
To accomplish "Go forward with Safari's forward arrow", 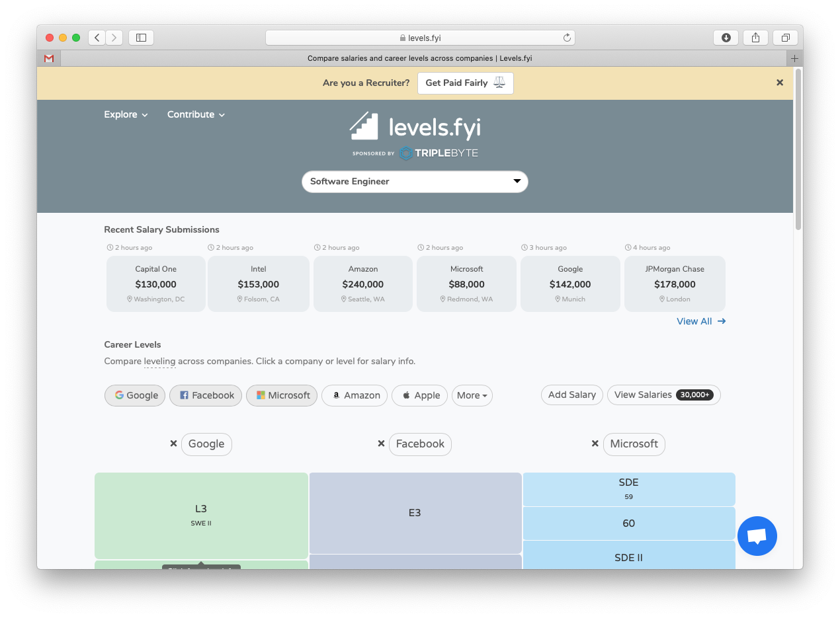I will 114,38.
